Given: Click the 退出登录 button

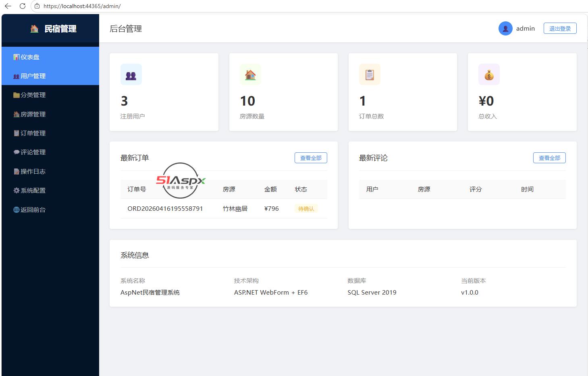Looking at the screenshot, I should (x=560, y=28).
